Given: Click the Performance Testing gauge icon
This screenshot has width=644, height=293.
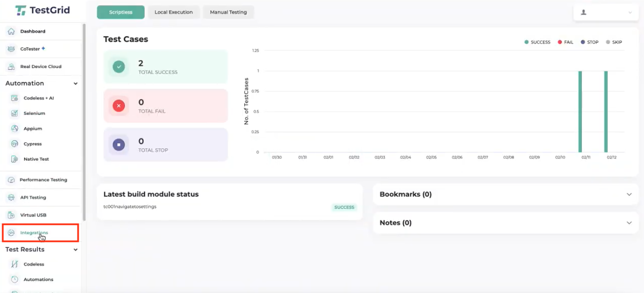Looking at the screenshot, I should click(x=12, y=180).
